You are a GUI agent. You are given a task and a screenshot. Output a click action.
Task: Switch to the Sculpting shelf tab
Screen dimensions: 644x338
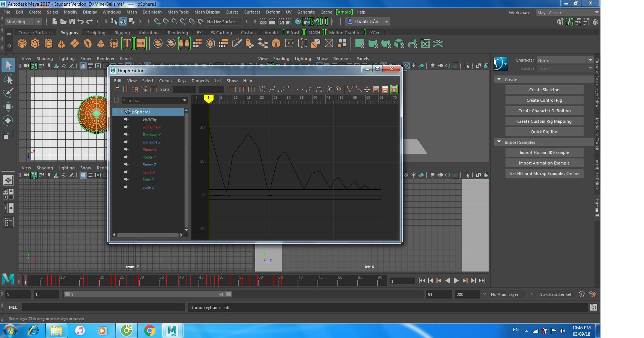click(x=96, y=33)
